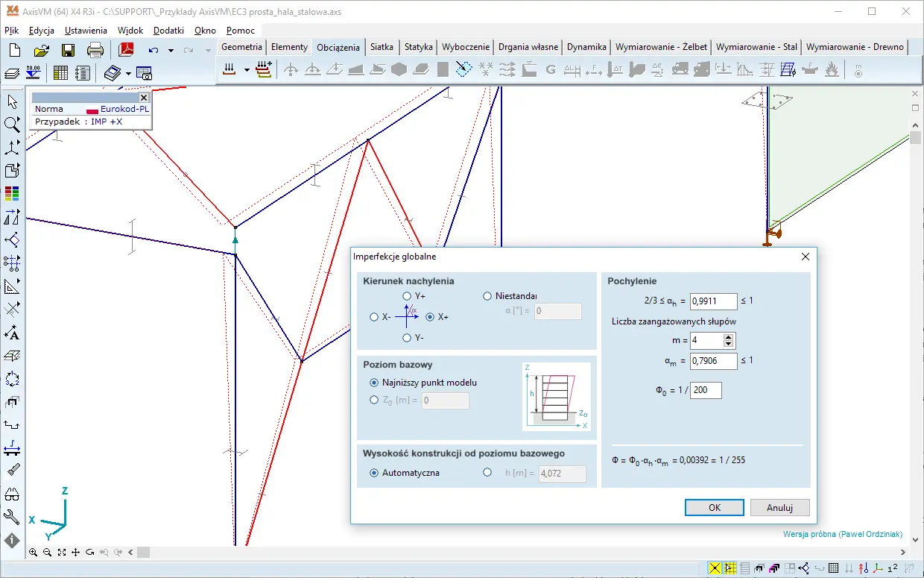The image size is (924, 578).
Task: Confirm dialog with OK button
Action: tap(714, 508)
